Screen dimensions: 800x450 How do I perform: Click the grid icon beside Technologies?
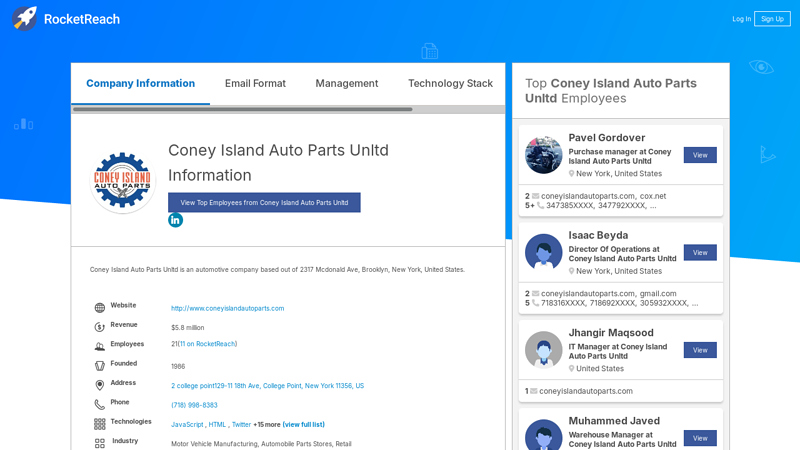tap(99, 424)
